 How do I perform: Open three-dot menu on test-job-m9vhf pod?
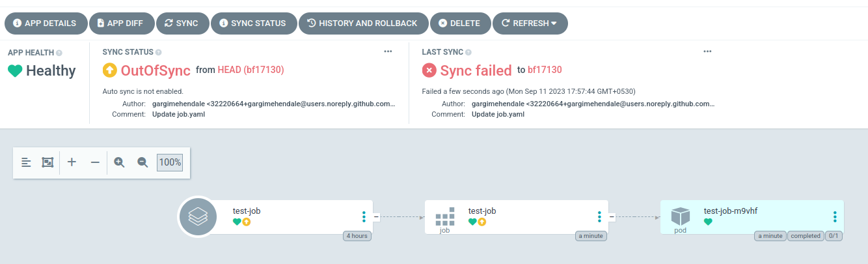(x=835, y=217)
